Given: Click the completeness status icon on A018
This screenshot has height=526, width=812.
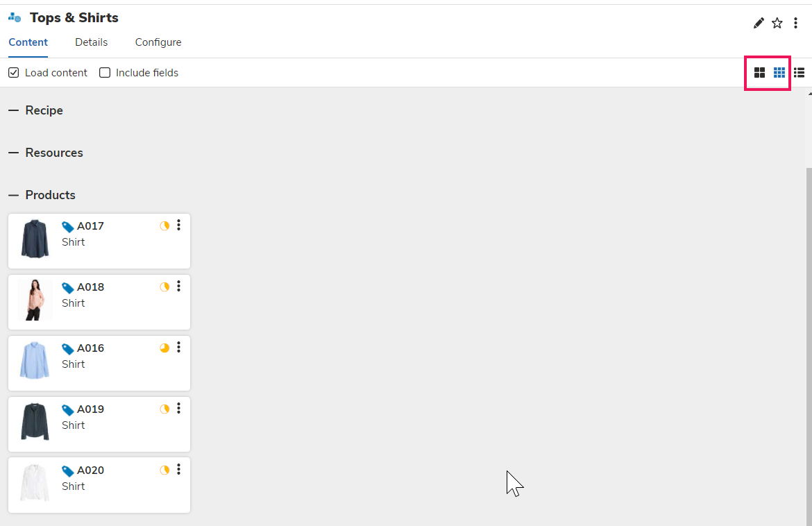Looking at the screenshot, I should coord(164,287).
